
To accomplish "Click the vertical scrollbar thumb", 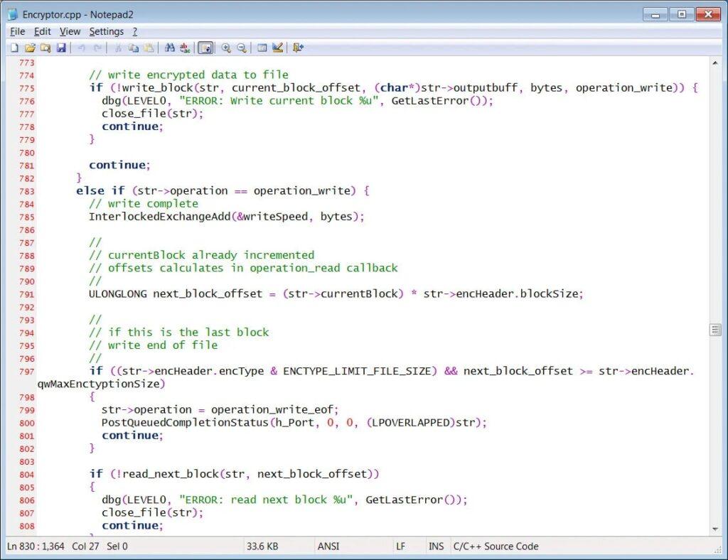I will coord(715,330).
